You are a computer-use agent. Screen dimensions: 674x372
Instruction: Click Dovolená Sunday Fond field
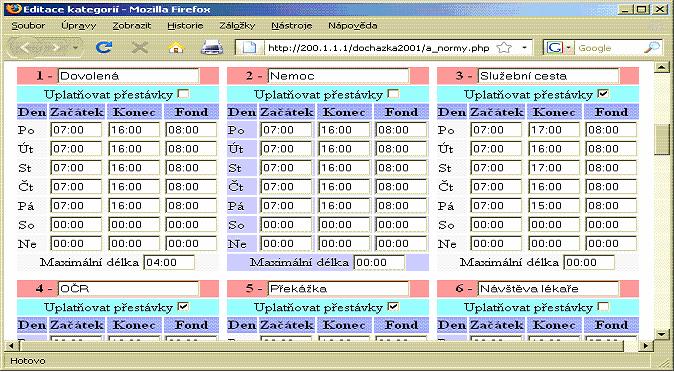point(191,243)
